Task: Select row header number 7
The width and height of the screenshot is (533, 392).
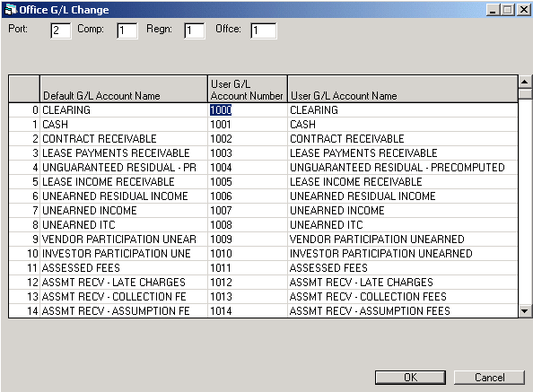Action: tap(24, 210)
